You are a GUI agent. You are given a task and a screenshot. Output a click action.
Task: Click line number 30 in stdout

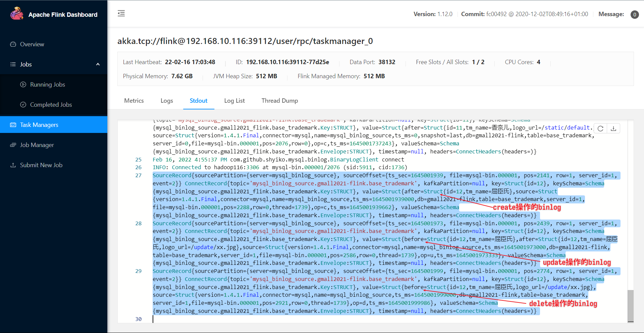coord(138,319)
